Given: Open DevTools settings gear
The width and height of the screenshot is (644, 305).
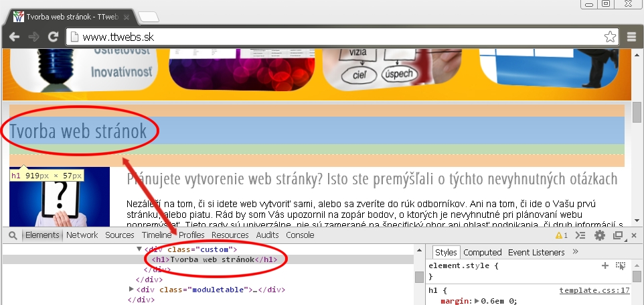Looking at the screenshot, I should click(600, 235).
